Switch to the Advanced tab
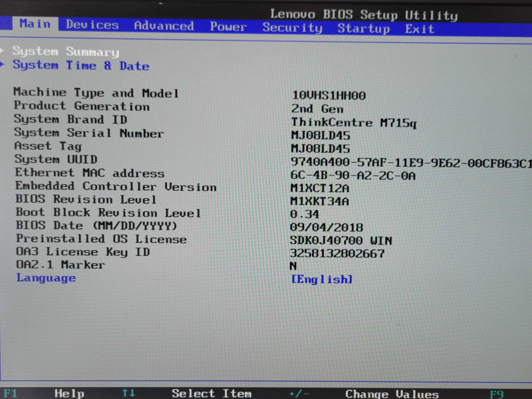532x399 pixels. (164, 26)
